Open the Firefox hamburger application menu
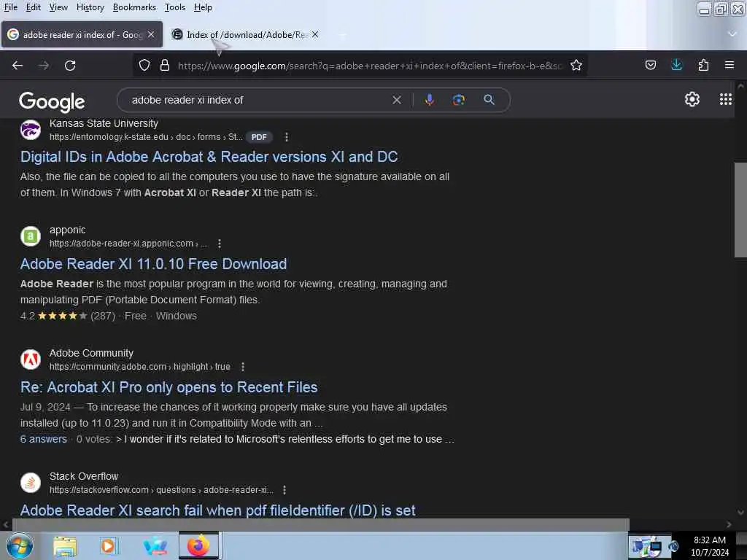 [729, 65]
